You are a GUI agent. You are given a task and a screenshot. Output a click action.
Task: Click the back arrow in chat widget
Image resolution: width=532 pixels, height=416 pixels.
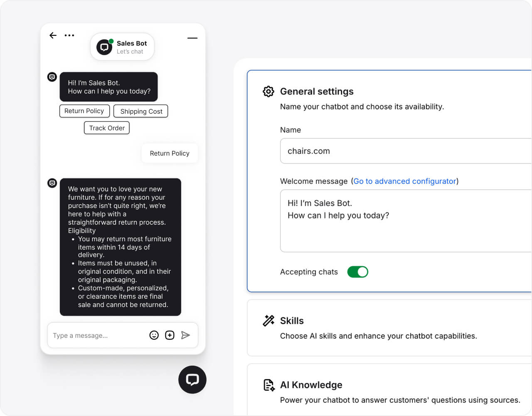pyautogui.click(x=53, y=35)
